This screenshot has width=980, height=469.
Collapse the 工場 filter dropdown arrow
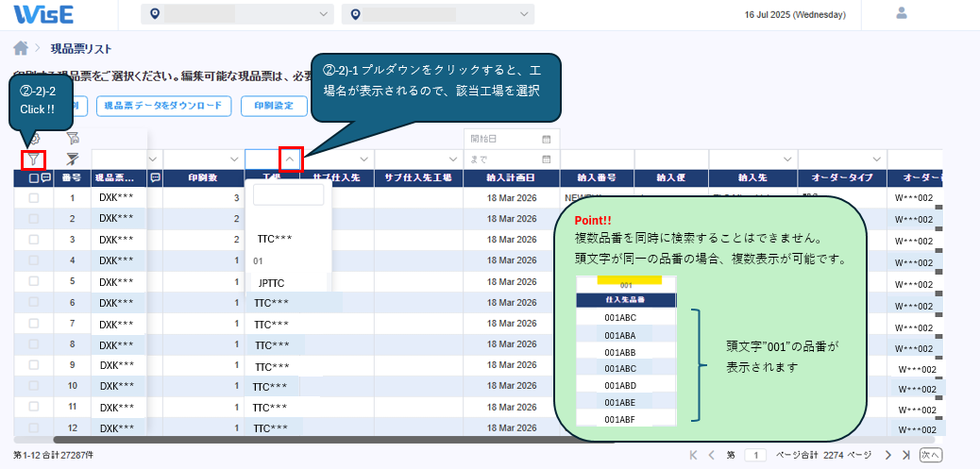(x=290, y=159)
